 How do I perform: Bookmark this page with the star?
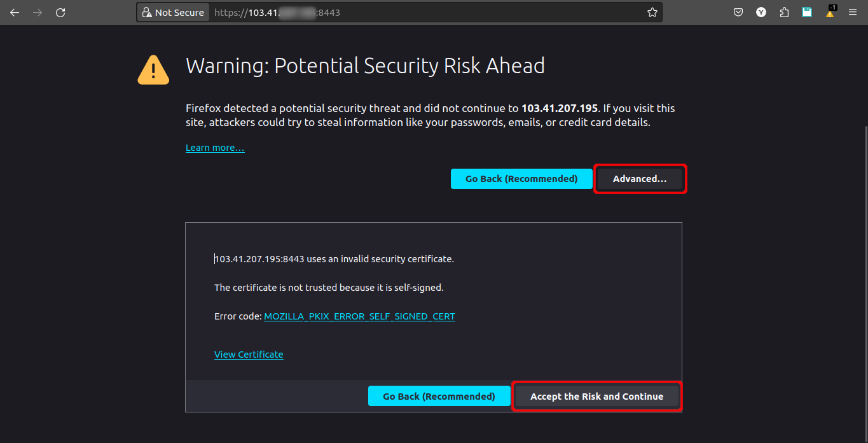click(x=652, y=12)
